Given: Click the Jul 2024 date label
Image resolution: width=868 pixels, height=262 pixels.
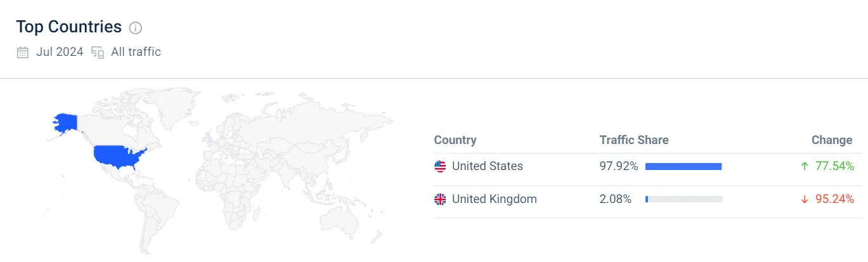Looking at the screenshot, I should pos(60,53).
